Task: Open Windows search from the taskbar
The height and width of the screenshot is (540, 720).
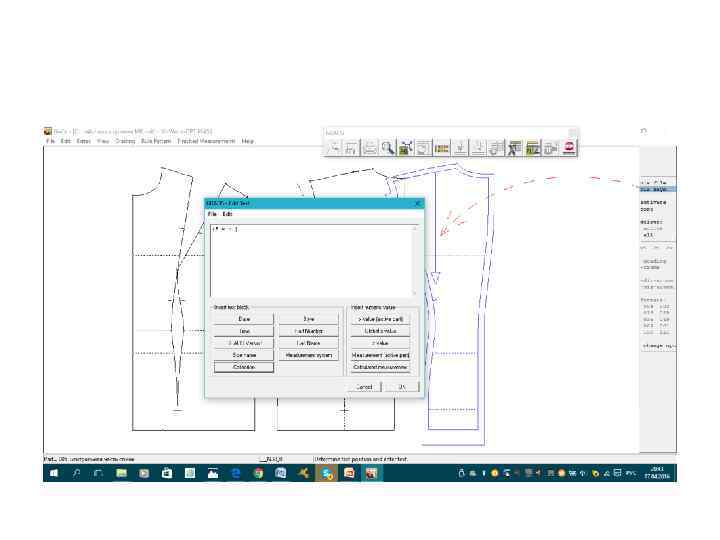Action: click(x=76, y=473)
